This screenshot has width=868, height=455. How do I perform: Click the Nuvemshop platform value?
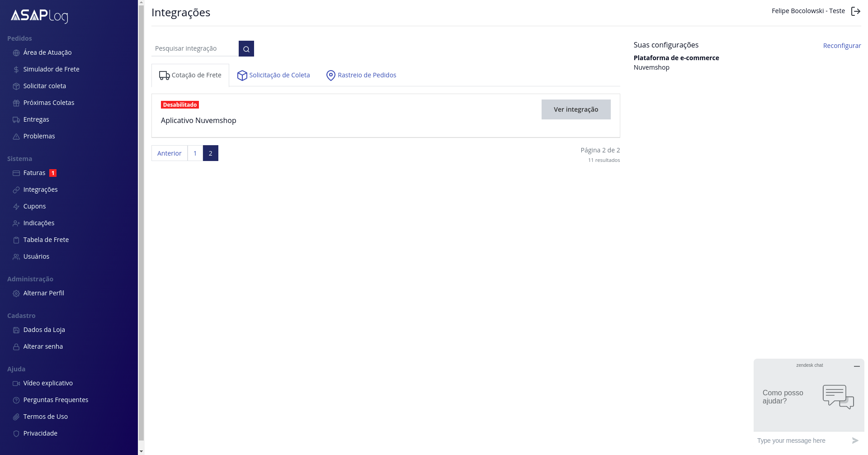(x=651, y=67)
